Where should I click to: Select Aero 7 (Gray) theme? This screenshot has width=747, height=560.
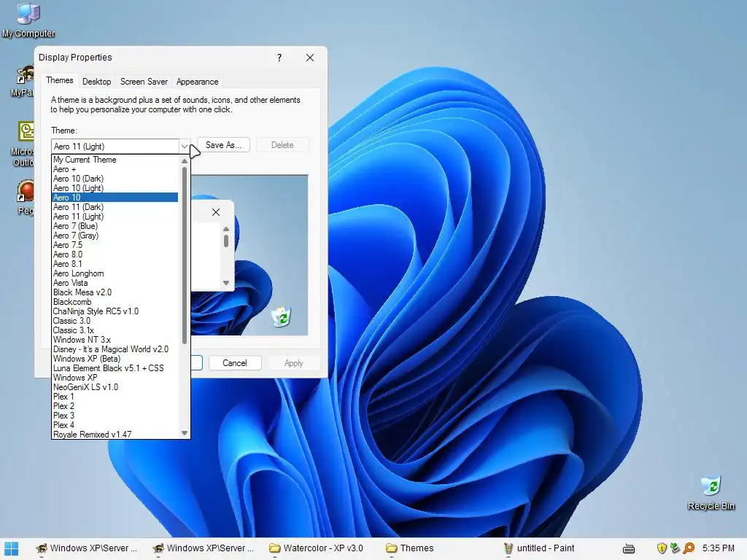115,236
